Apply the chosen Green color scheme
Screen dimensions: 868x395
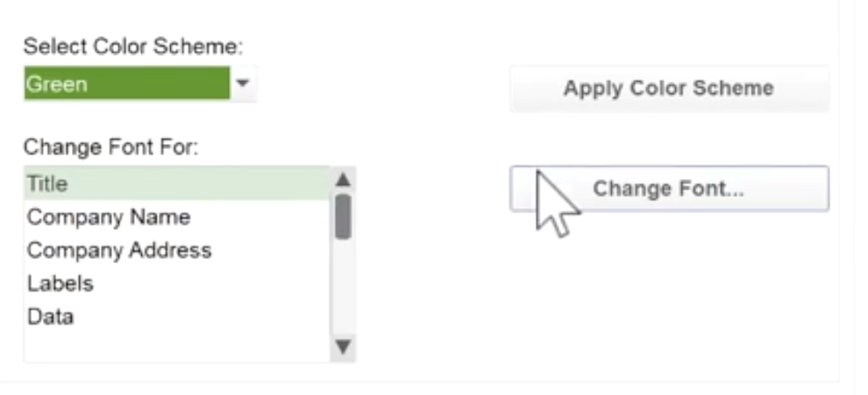click(x=669, y=89)
